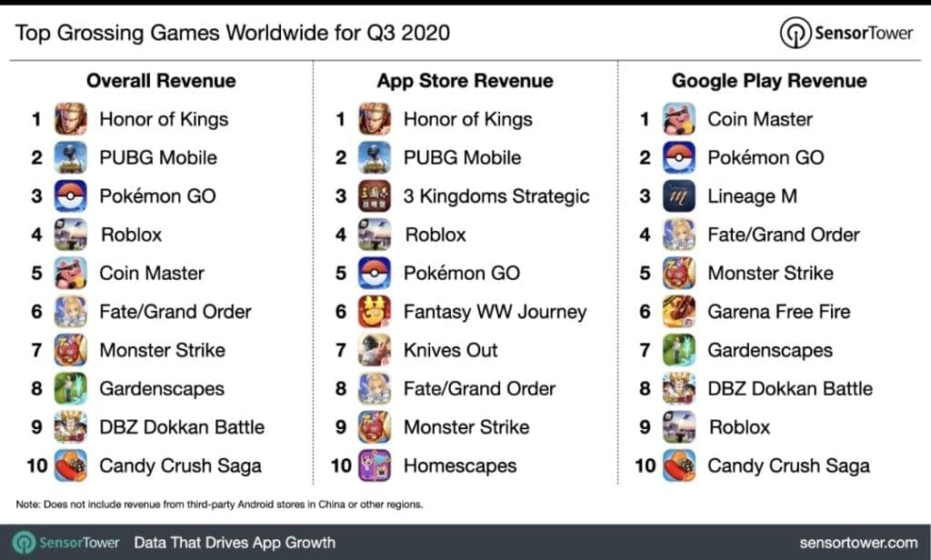Click the Google Play Revenue column heading
Image resolution: width=931 pixels, height=560 pixels.
pos(769,81)
